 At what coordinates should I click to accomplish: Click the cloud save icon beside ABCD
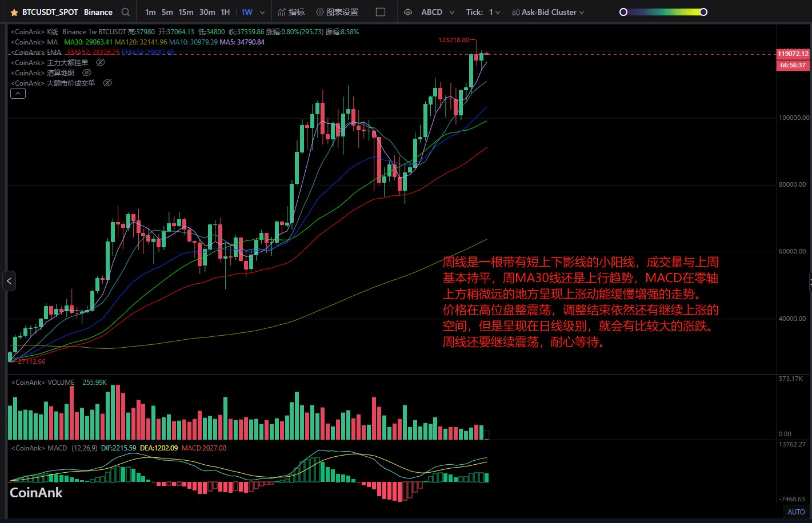tap(407, 12)
